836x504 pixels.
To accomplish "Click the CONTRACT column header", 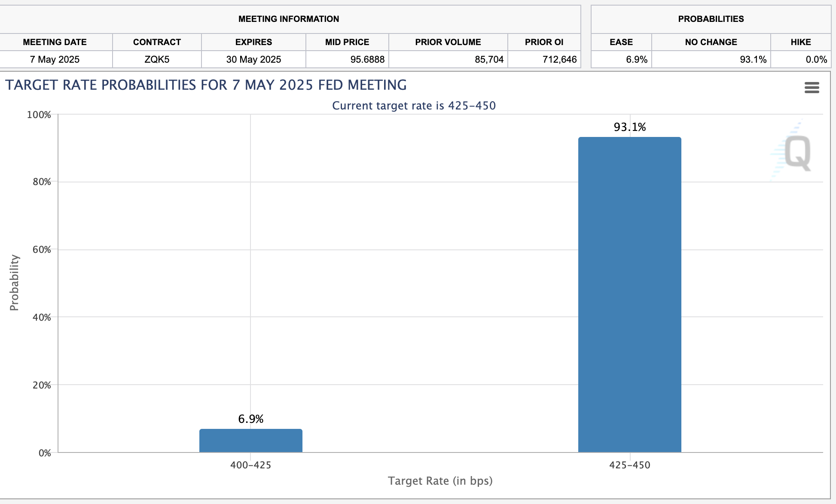I will point(157,42).
